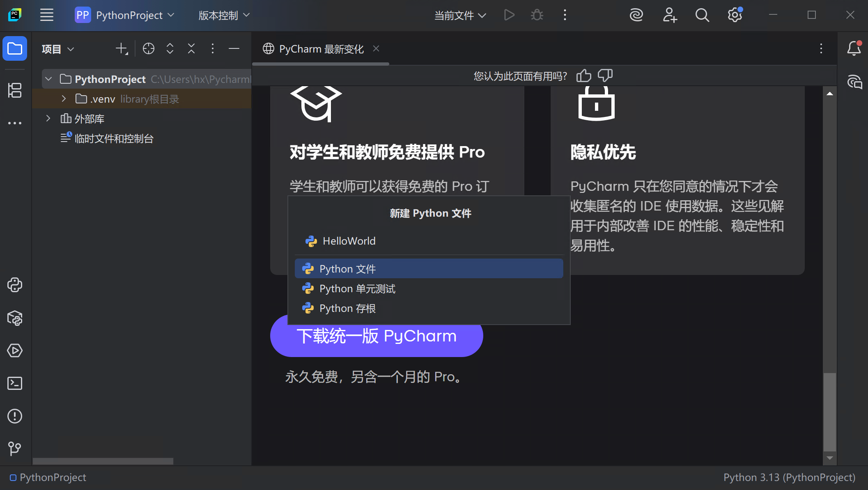Click the Run play button
Screen dimensions: 868x490
click(x=509, y=15)
